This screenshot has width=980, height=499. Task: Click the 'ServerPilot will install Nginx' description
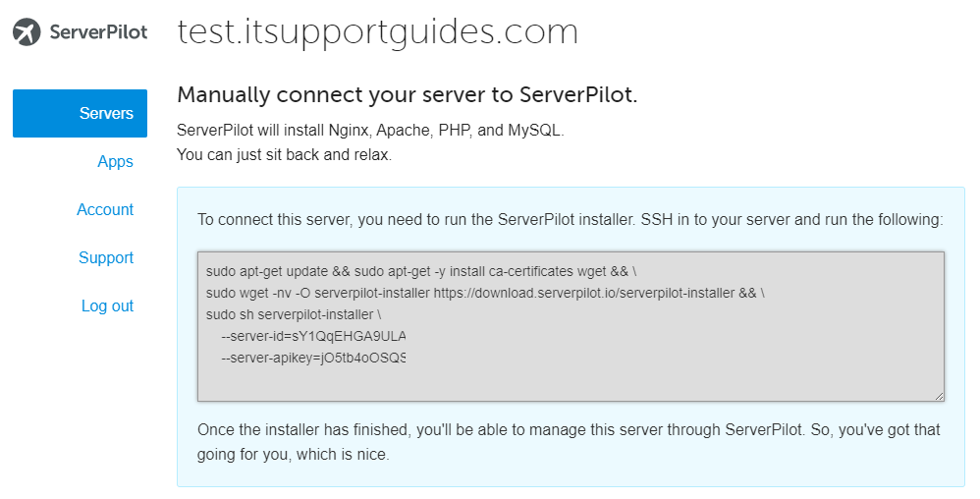click(x=370, y=131)
